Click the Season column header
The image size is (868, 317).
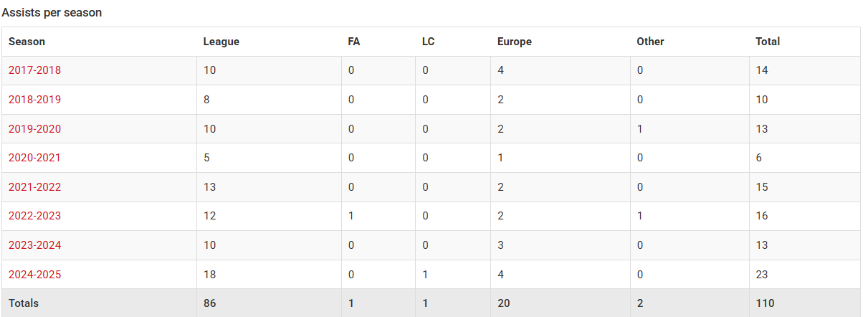pyautogui.click(x=27, y=42)
